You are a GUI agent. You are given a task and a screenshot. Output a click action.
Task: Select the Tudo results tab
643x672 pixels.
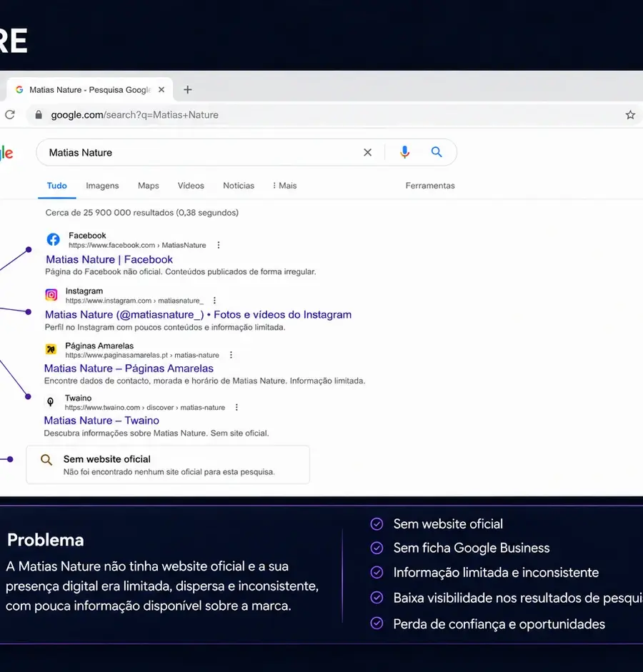pyautogui.click(x=57, y=186)
